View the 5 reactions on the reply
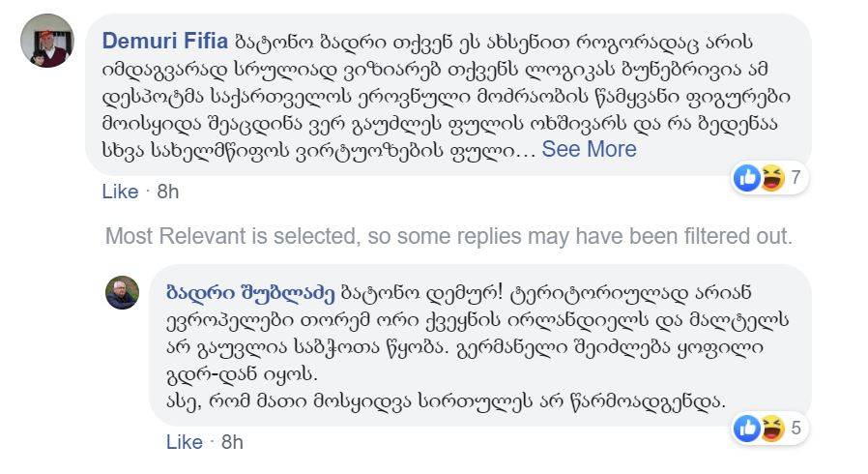The width and height of the screenshot is (868, 474). 796,429
